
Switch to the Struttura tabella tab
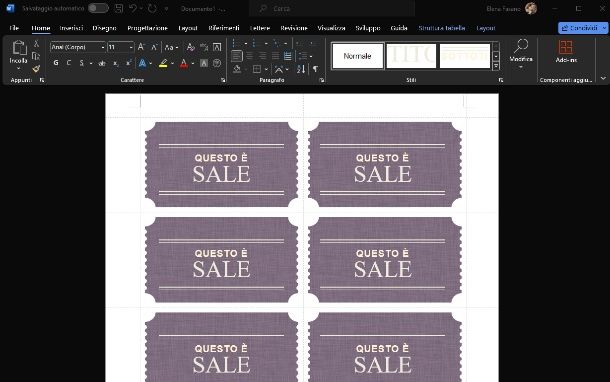pos(442,28)
